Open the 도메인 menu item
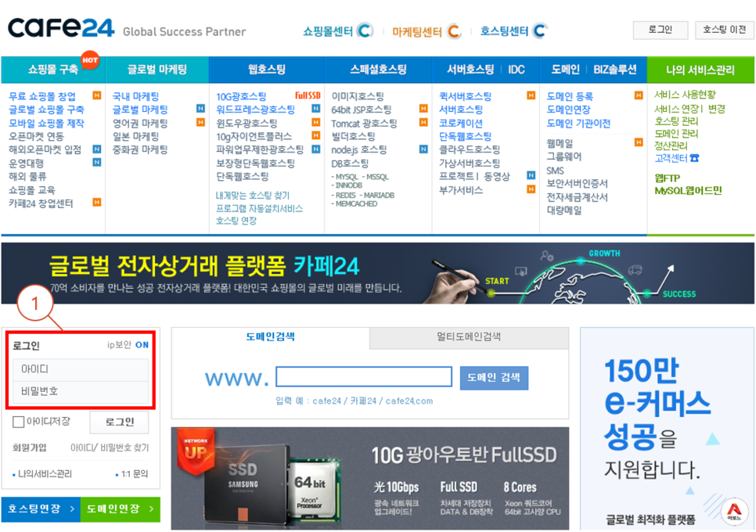Screen dimensions: 756x532 566,70
